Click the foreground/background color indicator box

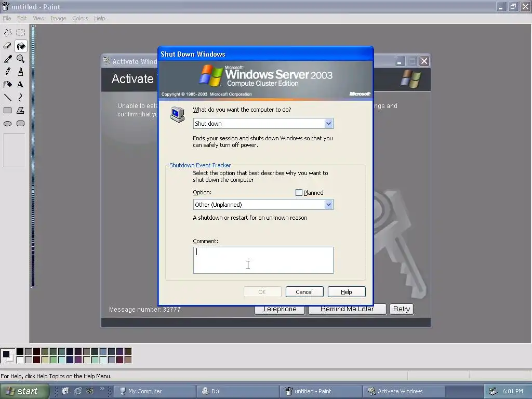7,355
